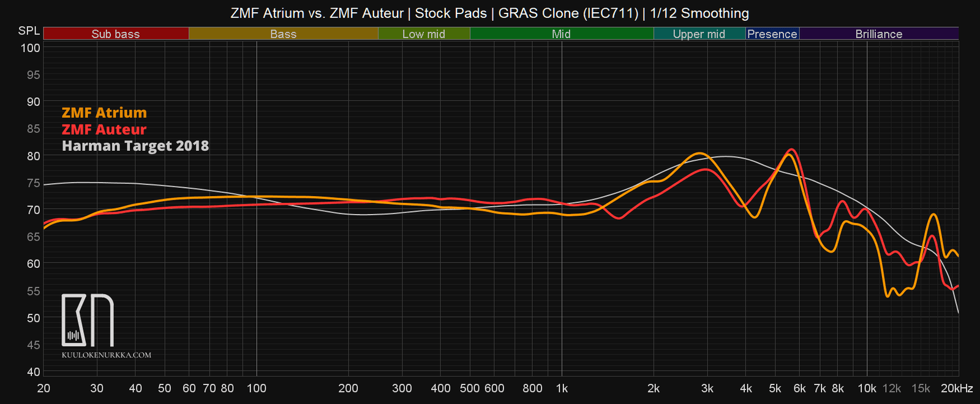
Task: Click the 100 Hz x-axis label
Action: pyautogui.click(x=256, y=388)
